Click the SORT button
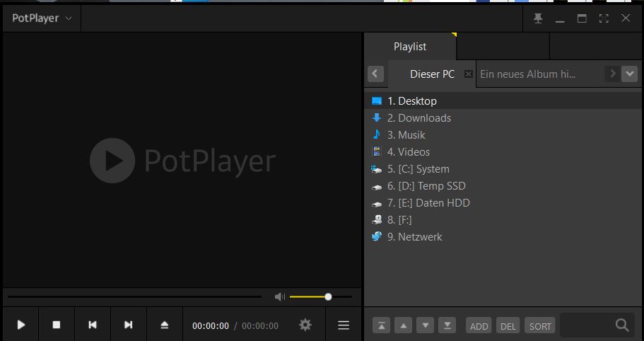 (539, 326)
